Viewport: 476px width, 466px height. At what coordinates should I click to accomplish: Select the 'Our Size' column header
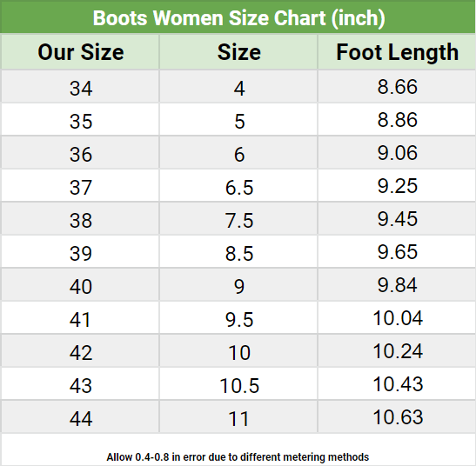(81, 52)
